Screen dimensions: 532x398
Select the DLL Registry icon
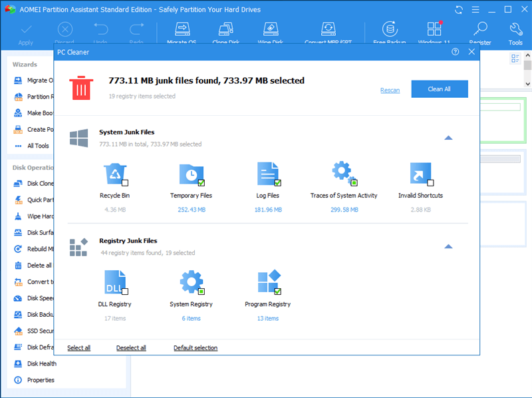[114, 282]
